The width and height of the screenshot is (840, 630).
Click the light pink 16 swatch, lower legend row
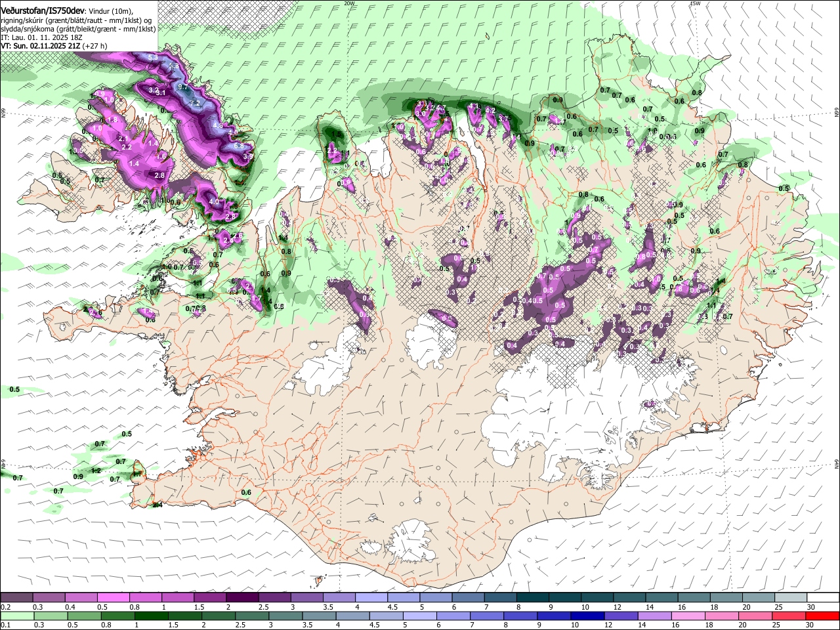point(688,616)
